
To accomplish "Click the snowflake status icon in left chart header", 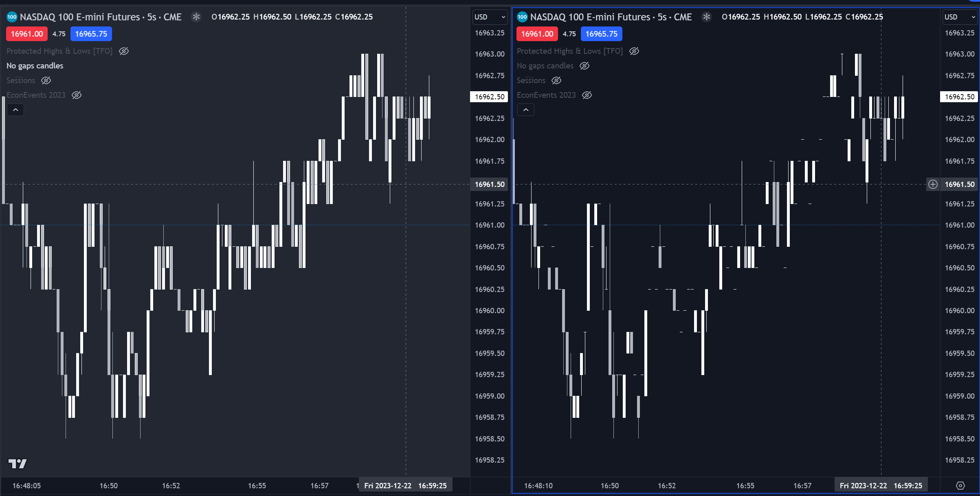I will pyautogui.click(x=196, y=17).
